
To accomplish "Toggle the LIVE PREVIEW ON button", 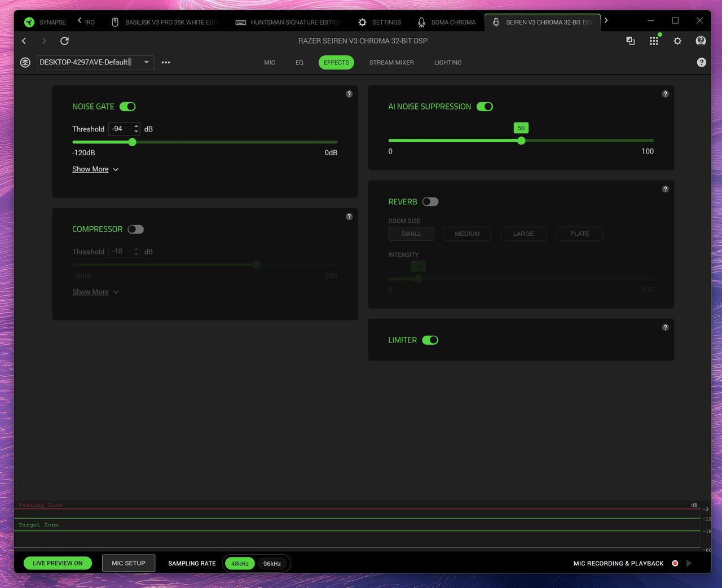I will (x=58, y=563).
